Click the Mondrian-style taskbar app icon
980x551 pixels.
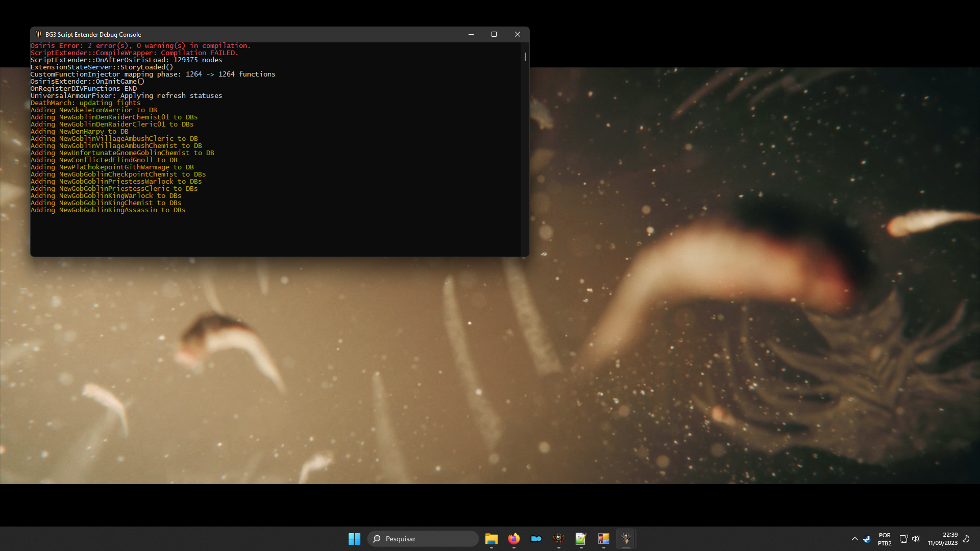point(603,539)
